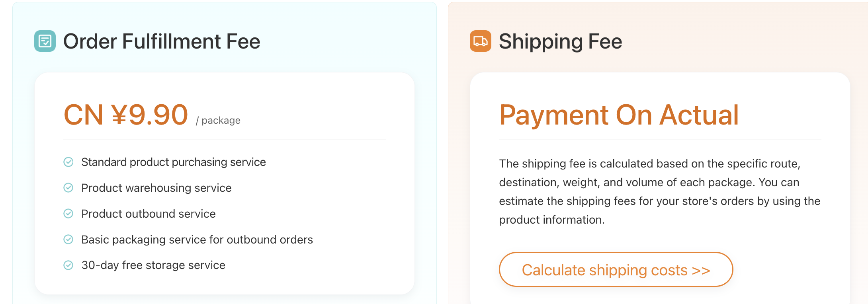This screenshot has height=304, width=868.
Task: Click the Order Fulfillment Fee checklist icon
Action: click(x=45, y=41)
